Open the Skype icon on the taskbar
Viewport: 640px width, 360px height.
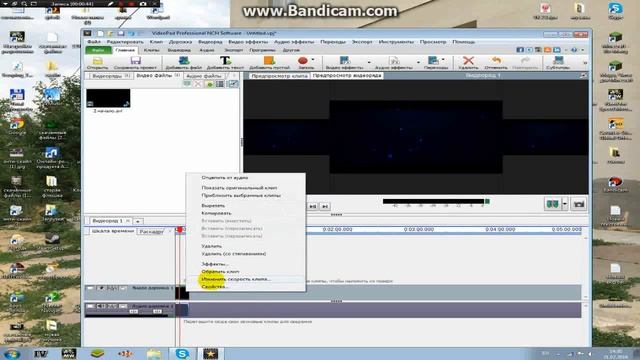tap(182, 353)
